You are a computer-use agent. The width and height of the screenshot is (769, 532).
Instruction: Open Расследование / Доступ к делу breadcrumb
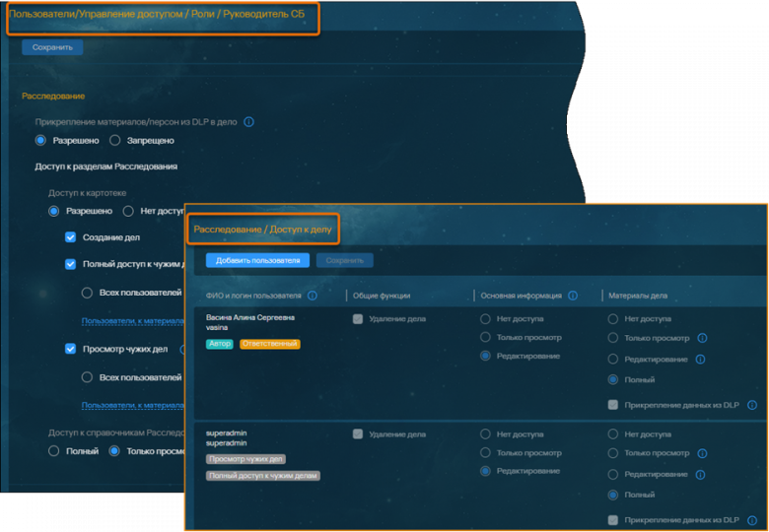263,230
